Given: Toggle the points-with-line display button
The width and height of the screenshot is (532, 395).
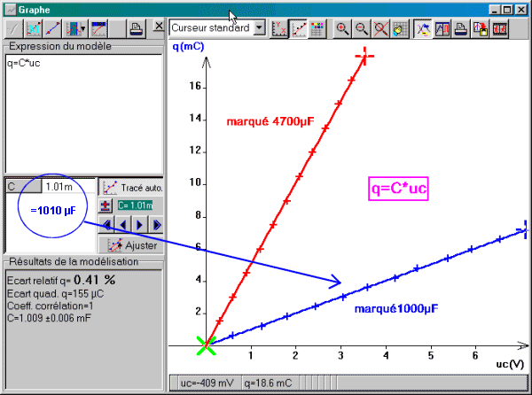Looking at the screenshot, I should coord(299,27).
